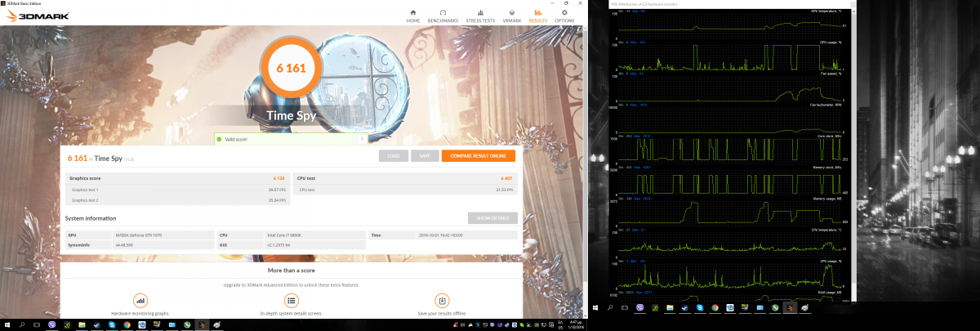Open Search on left taskbar

[22, 325]
